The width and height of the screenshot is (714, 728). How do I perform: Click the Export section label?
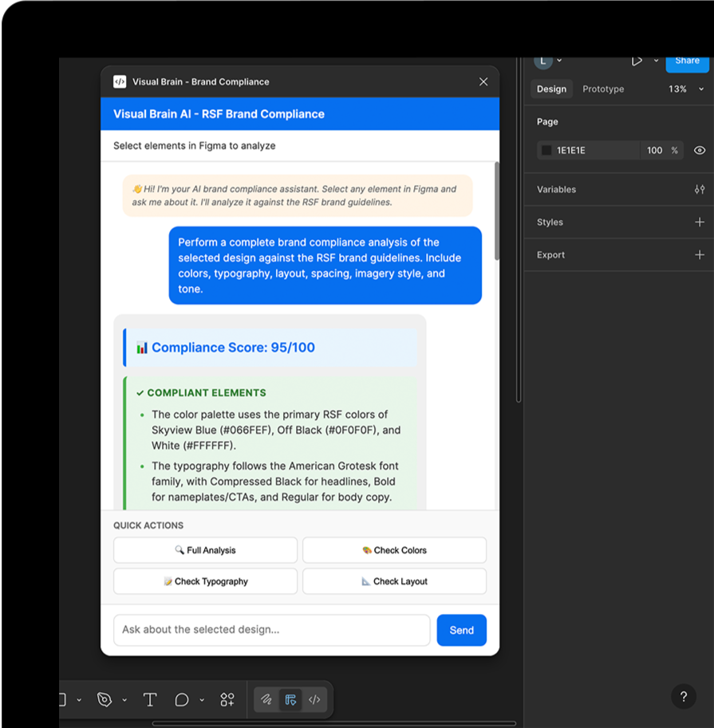pos(550,254)
